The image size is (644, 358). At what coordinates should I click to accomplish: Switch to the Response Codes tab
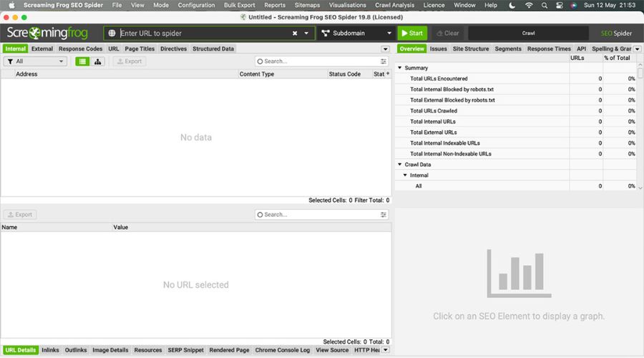click(80, 49)
